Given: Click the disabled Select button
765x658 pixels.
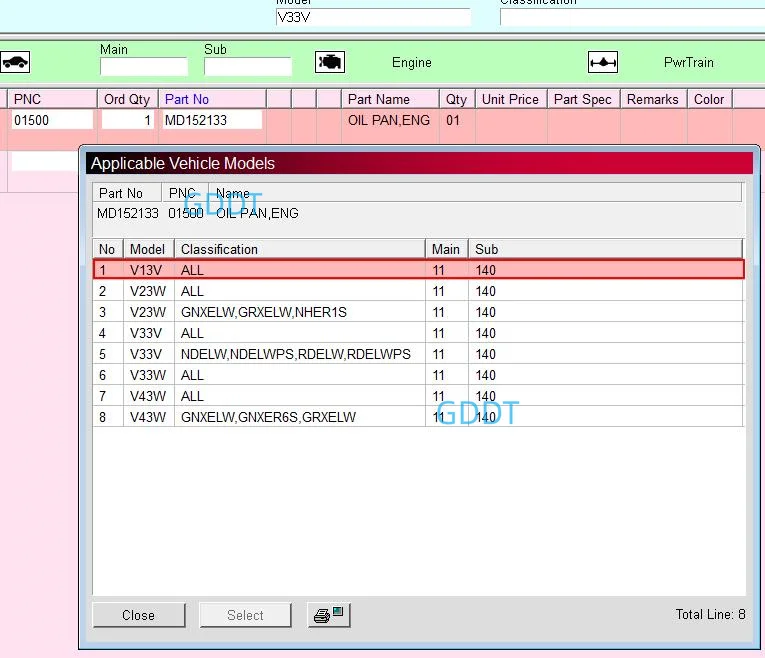Looking at the screenshot, I should point(245,615).
